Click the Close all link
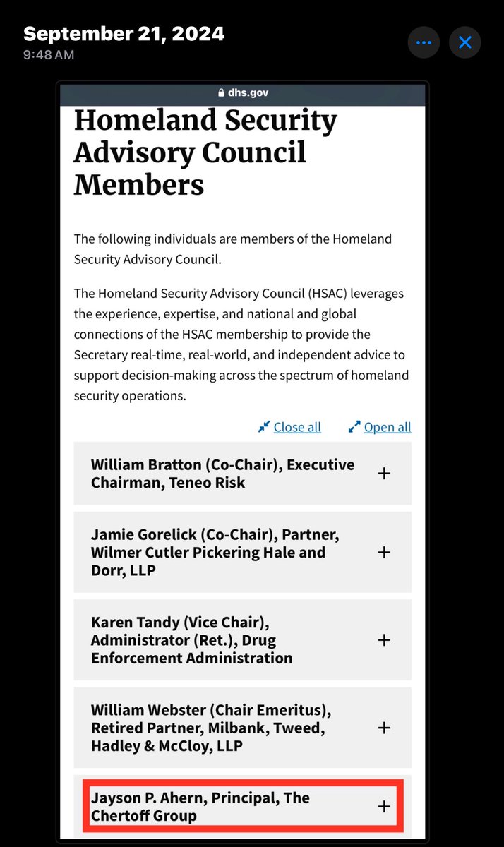This screenshot has width=504, height=847. (x=297, y=427)
